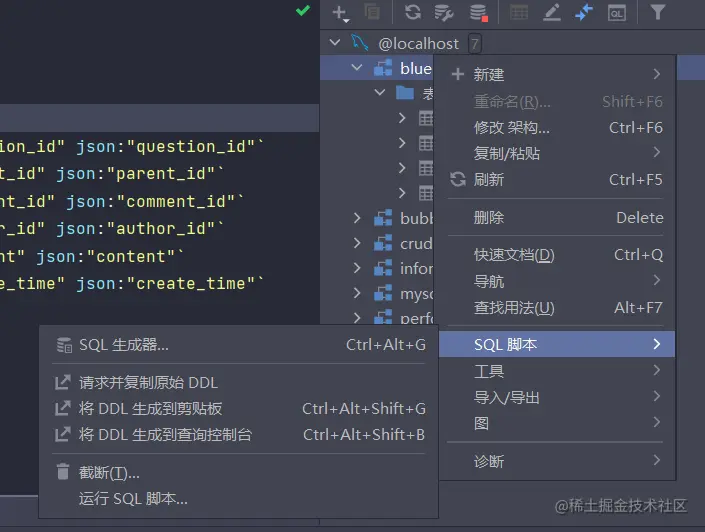Screen dimensions: 705x532
Task: Click the json:"comment_id" code text
Action: coord(155,201)
